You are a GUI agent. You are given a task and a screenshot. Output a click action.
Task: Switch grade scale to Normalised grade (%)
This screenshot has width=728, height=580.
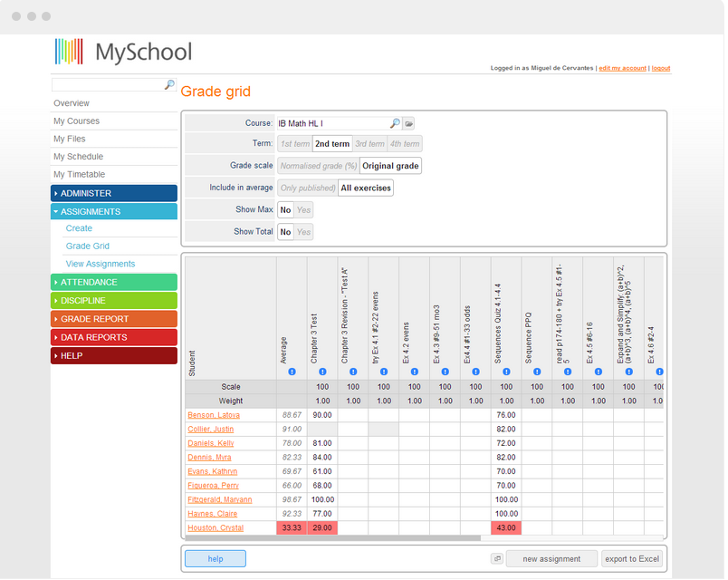pyautogui.click(x=319, y=166)
